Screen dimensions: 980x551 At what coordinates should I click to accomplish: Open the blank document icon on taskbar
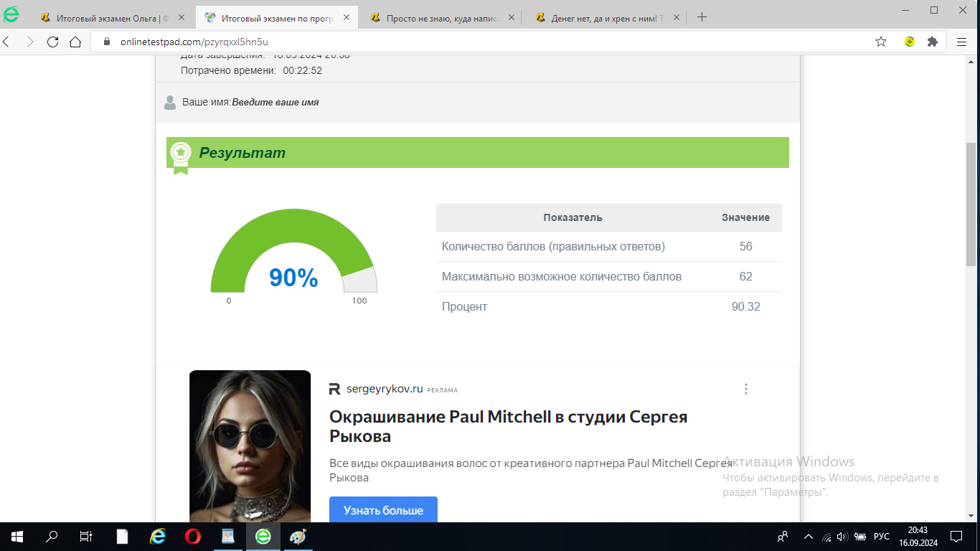coord(123,537)
